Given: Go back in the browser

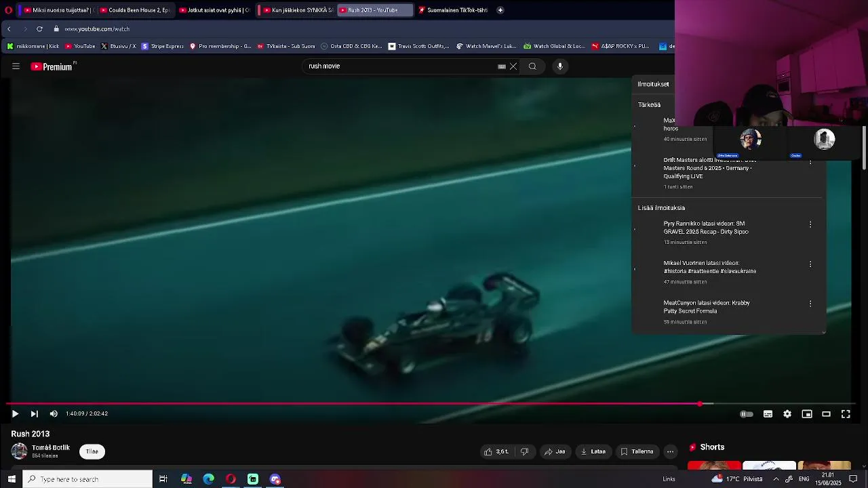Looking at the screenshot, I should [9, 29].
